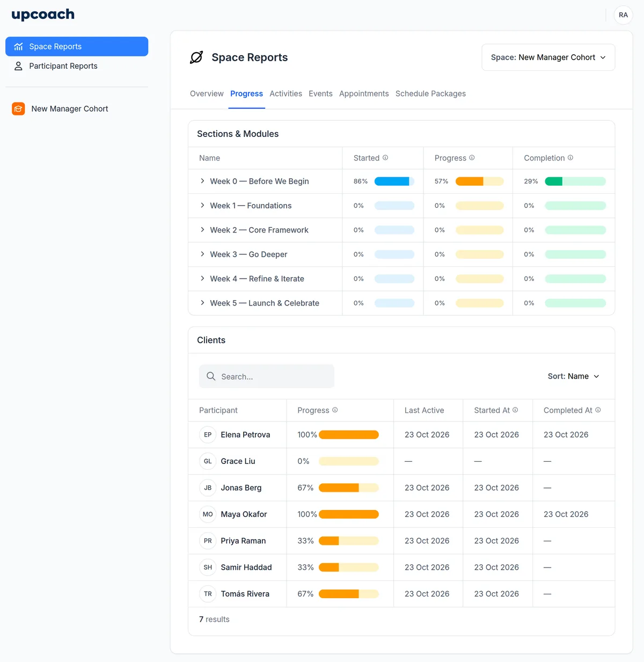Click the info icon next to Started At

click(515, 410)
